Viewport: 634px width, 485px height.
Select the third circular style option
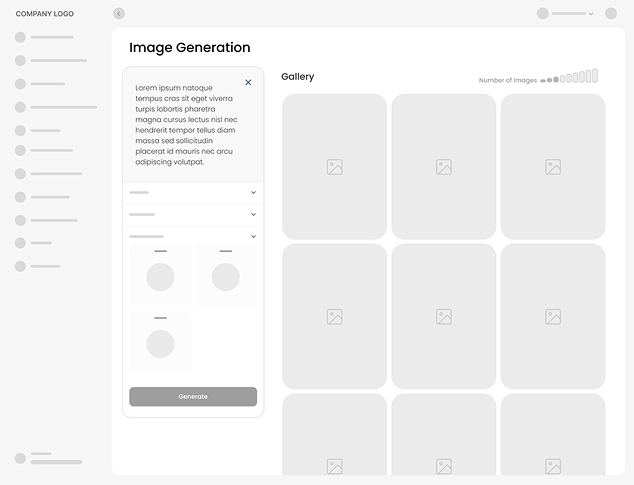160,344
